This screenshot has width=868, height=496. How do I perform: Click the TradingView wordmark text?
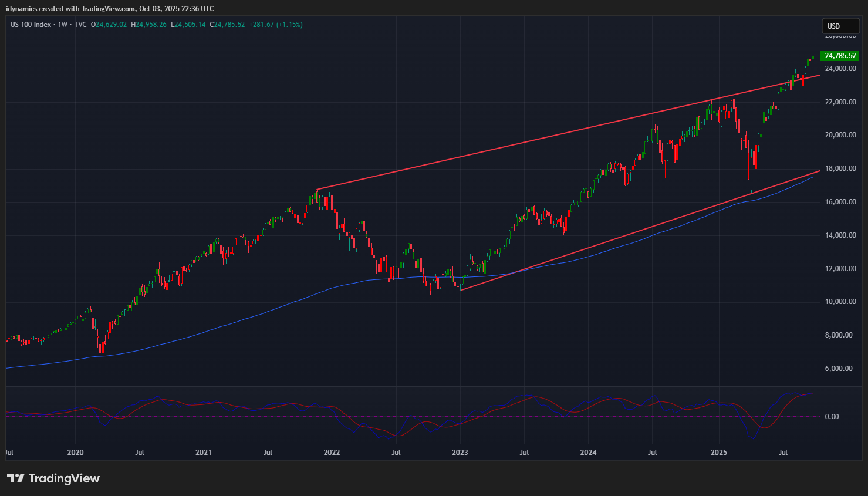coord(64,478)
